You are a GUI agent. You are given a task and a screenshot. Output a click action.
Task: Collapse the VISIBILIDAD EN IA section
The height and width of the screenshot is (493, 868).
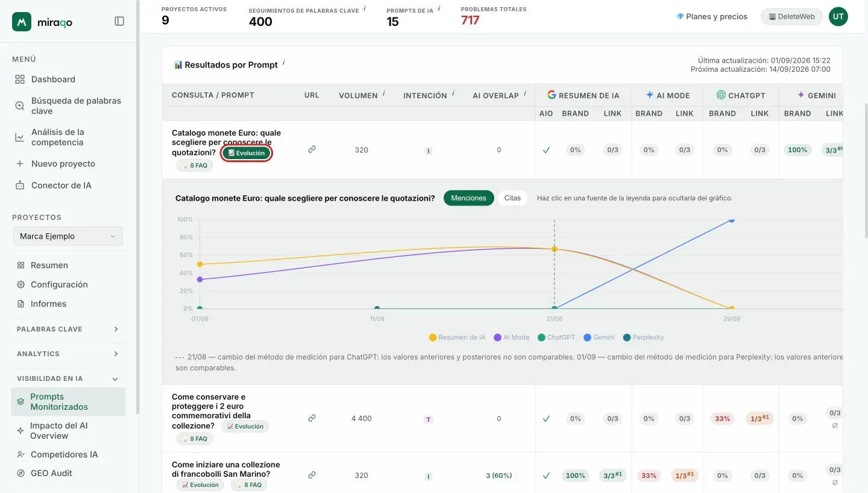68,378
